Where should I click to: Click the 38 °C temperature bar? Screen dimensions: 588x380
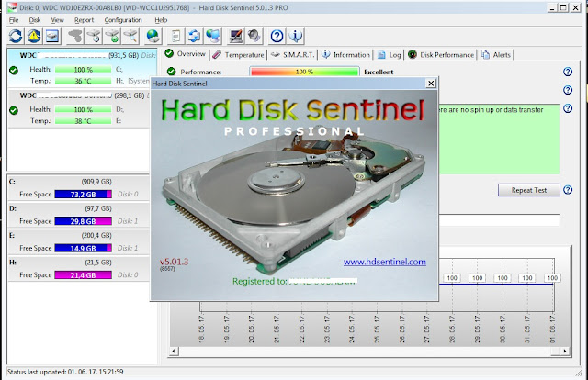84,120
